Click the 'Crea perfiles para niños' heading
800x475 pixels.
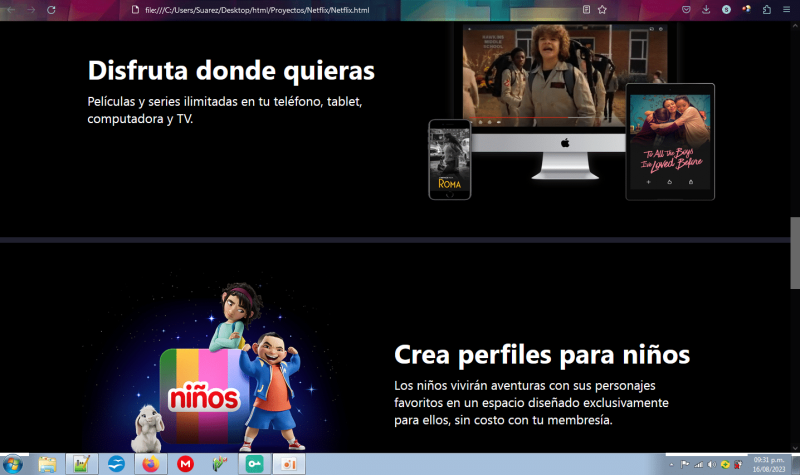[542, 355]
